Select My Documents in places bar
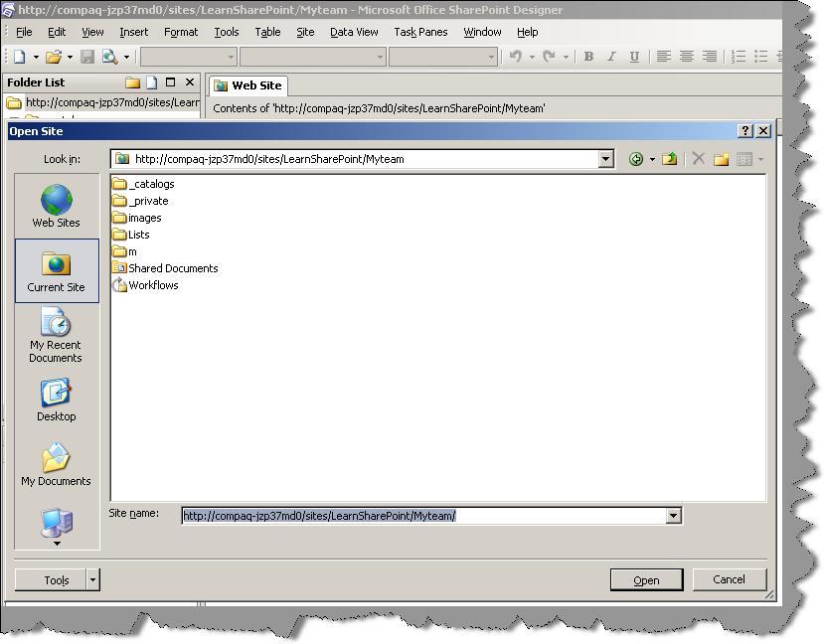This screenshot has width=825, height=644. [x=56, y=464]
